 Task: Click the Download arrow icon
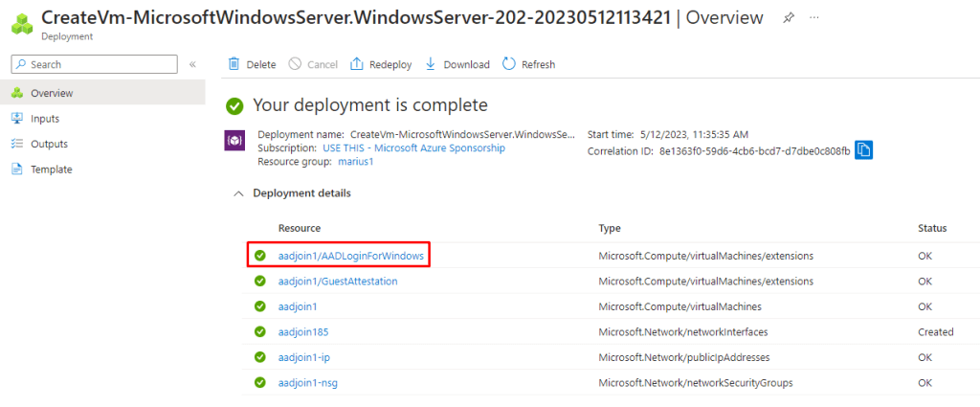[431, 64]
